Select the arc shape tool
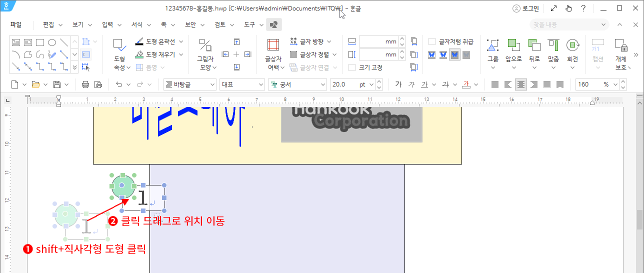 coord(16,54)
